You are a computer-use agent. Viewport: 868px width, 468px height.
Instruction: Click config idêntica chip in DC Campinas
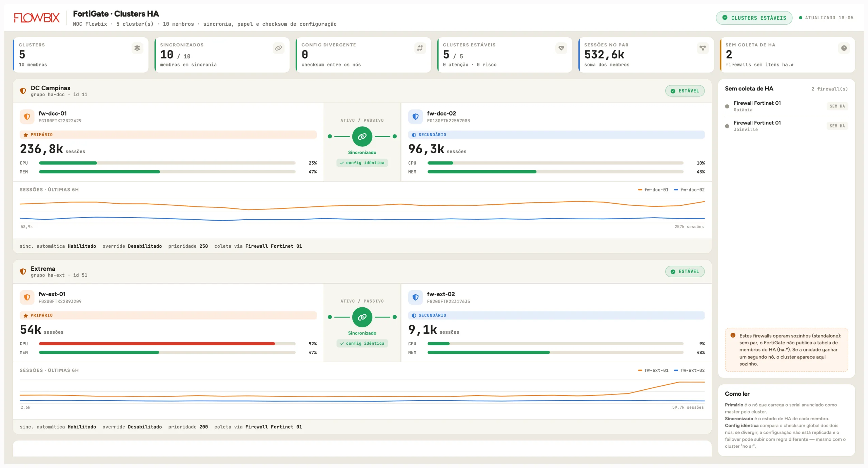point(362,163)
